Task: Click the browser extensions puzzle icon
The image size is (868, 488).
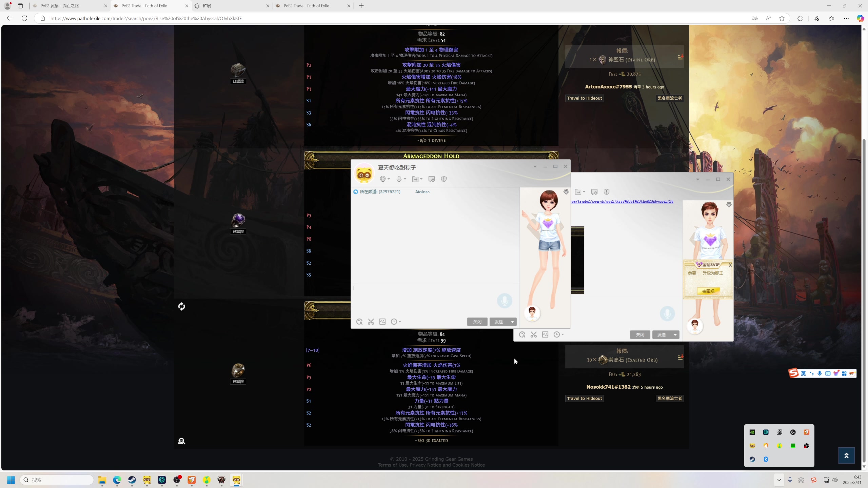Action: [800, 18]
